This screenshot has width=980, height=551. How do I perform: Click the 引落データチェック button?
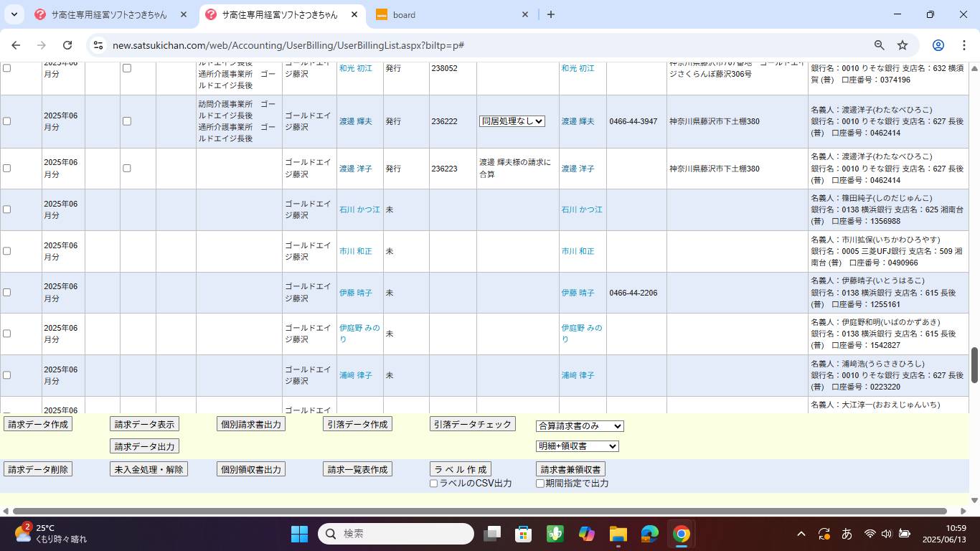(x=473, y=424)
